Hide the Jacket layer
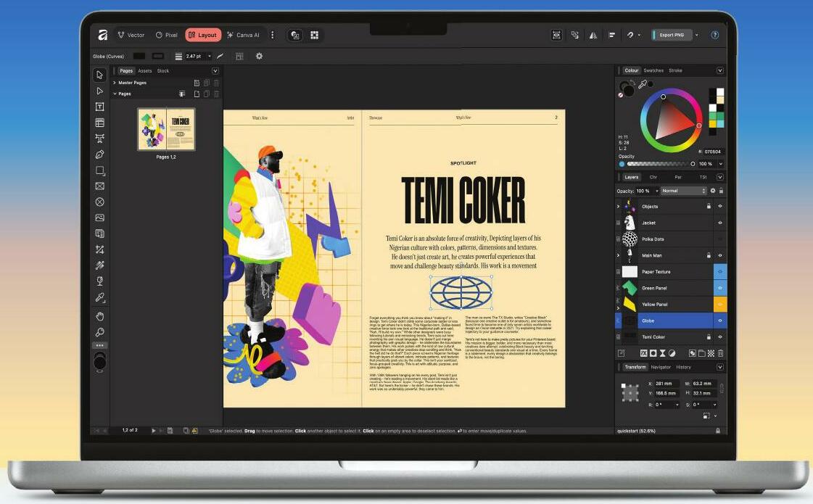 click(x=719, y=223)
